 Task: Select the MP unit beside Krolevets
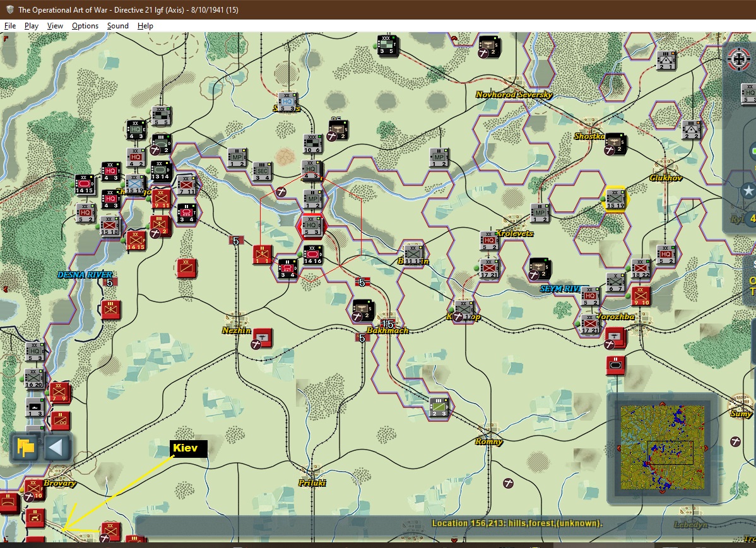540,213
